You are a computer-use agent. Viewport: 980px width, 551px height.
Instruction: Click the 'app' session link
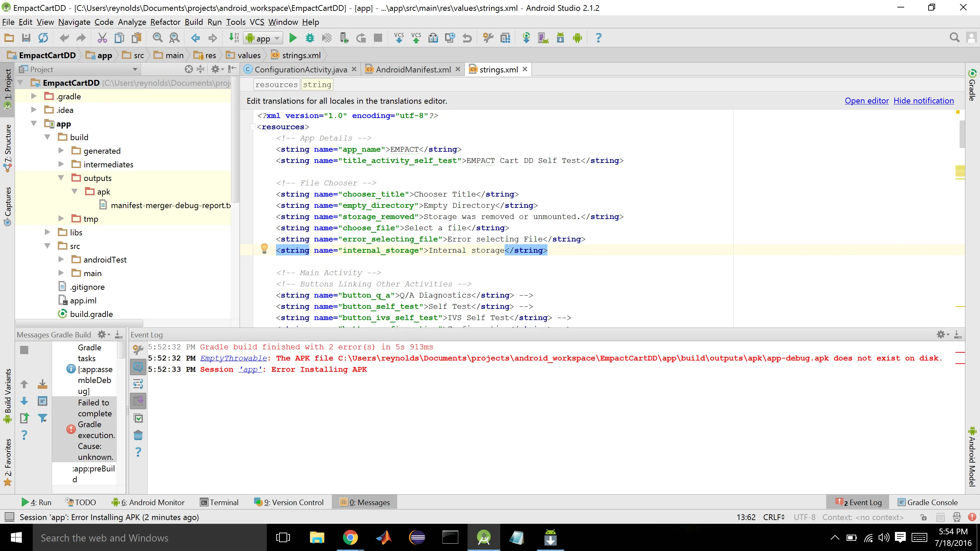coord(250,369)
